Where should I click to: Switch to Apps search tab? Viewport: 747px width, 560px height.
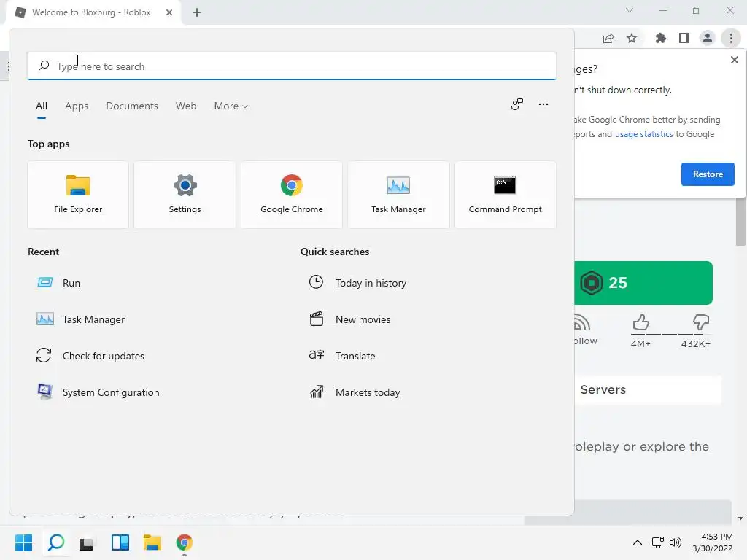pos(77,106)
